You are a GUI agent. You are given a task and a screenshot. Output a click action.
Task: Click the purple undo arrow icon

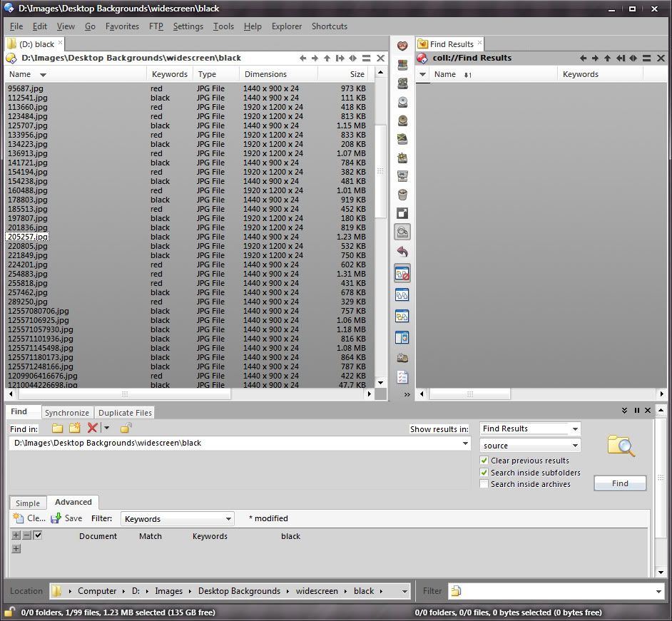coord(402,252)
